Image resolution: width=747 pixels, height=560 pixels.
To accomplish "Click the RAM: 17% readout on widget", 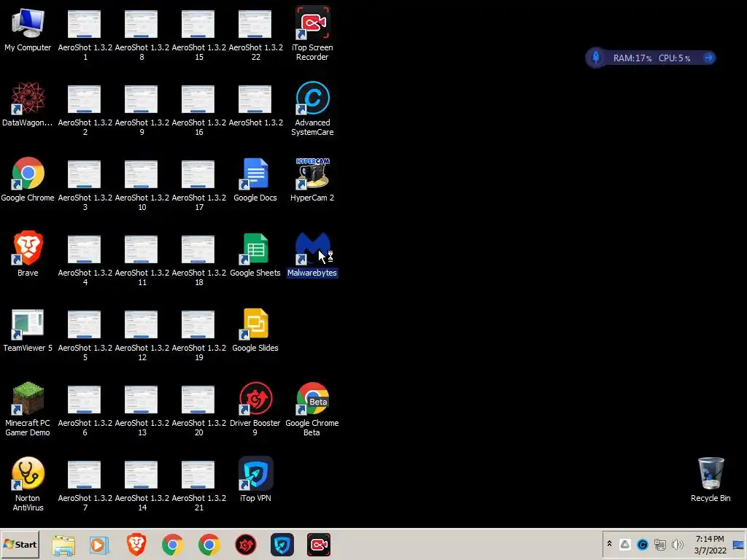I will point(632,58).
